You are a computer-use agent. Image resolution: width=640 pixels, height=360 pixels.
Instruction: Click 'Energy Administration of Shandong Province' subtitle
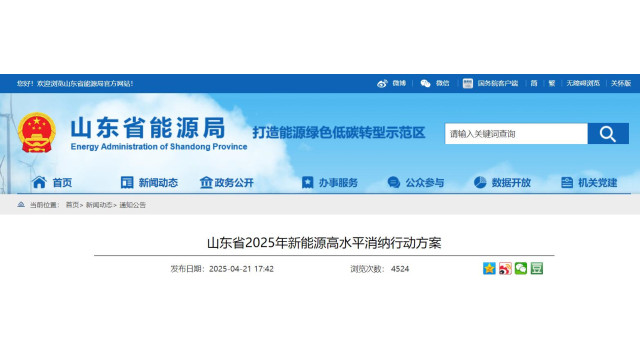159,147
